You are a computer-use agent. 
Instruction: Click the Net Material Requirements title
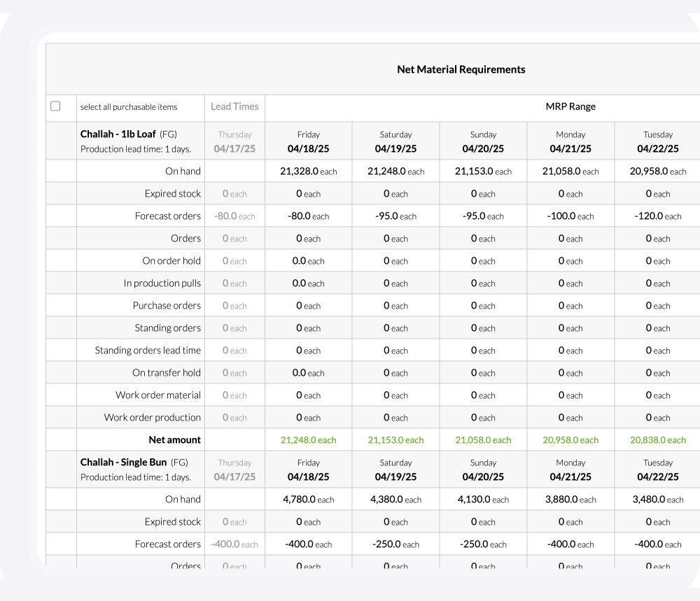(461, 69)
